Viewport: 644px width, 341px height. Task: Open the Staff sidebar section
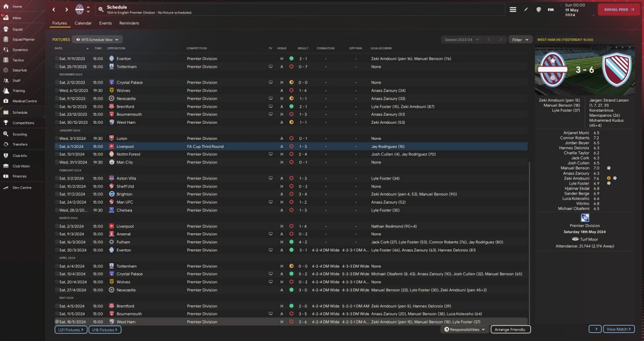point(22,80)
